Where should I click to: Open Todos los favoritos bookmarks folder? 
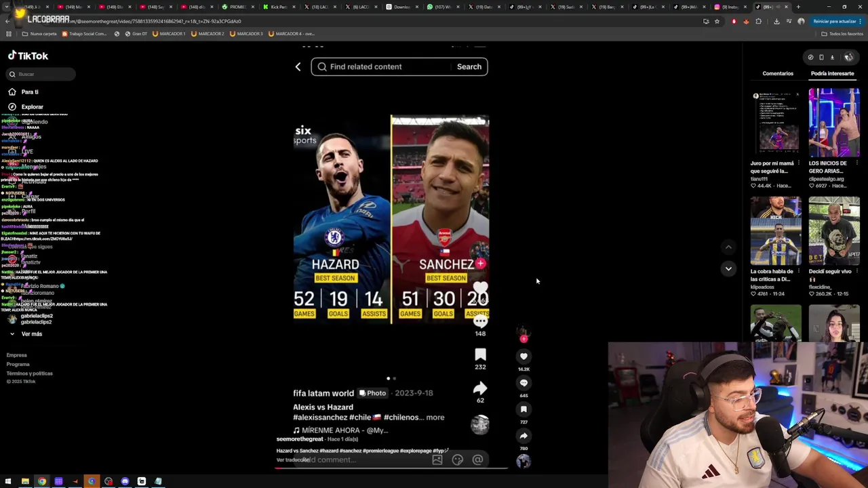click(842, 33)
